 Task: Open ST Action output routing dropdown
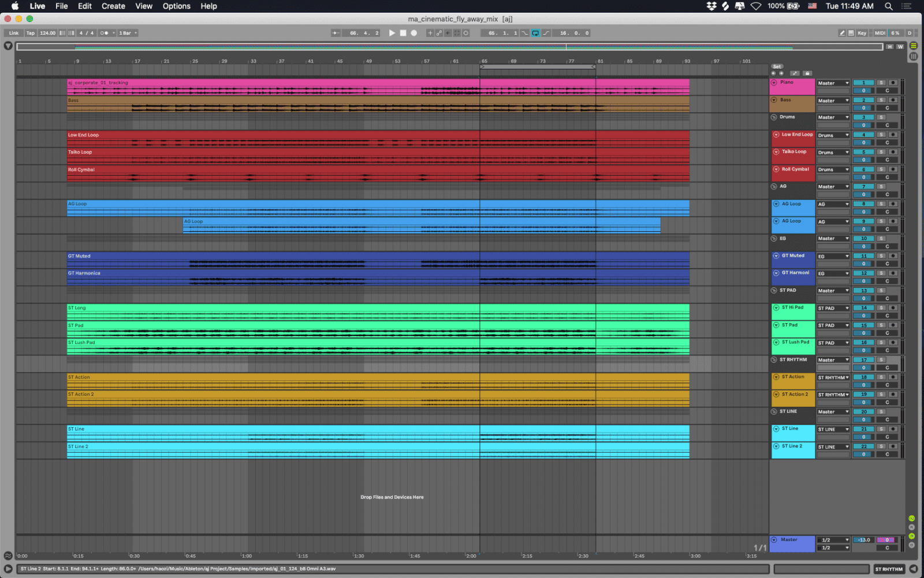[x=833, y=378]
